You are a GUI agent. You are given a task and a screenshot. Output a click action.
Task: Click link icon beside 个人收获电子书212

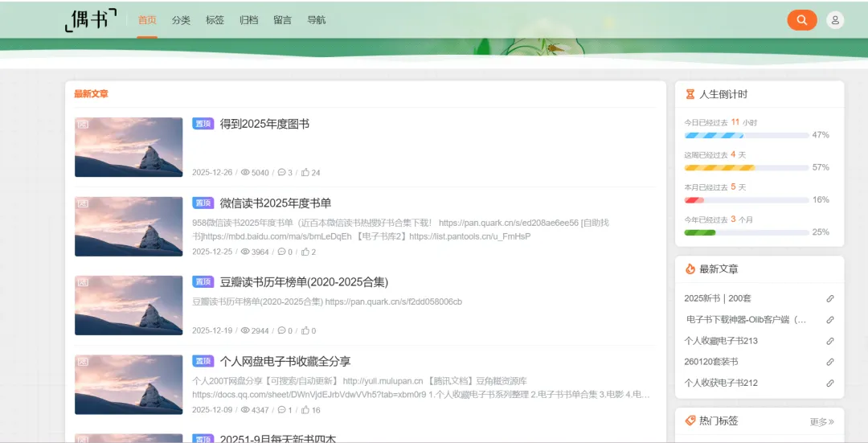pyautogui.click(x=829, y=383)
